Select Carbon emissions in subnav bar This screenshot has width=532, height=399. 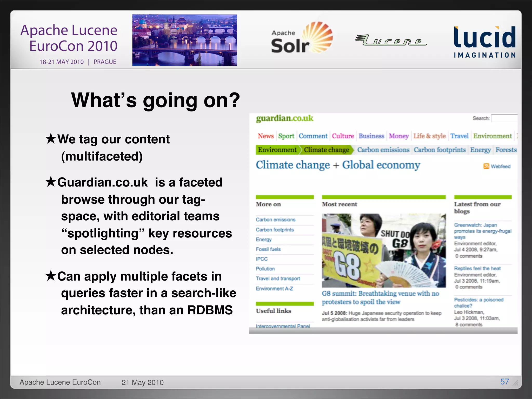(383, 150)
